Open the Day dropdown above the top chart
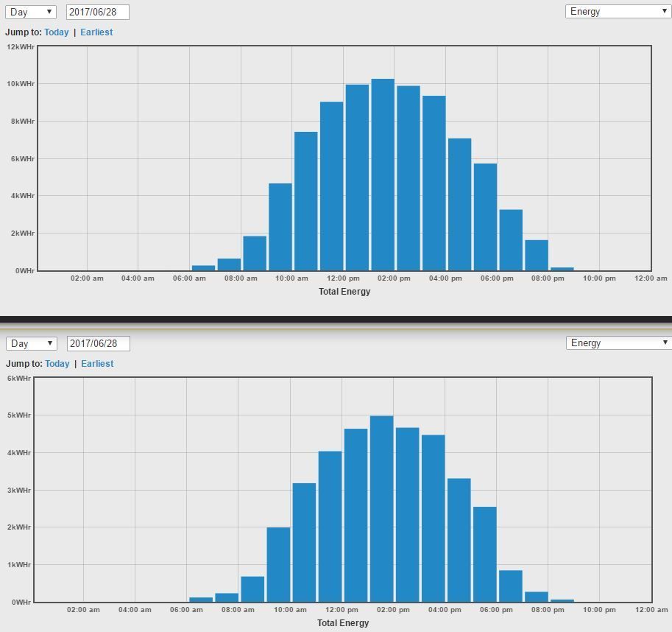This screenshot has height=632, width=672. (30, 12)
